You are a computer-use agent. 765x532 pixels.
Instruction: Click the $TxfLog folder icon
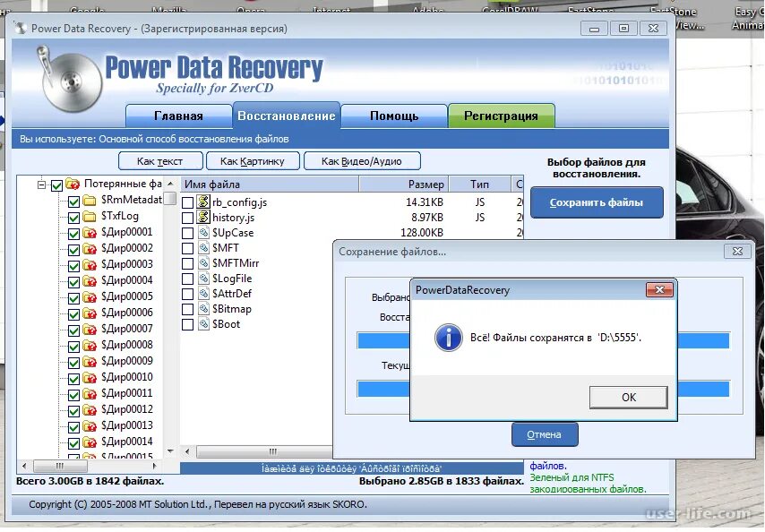(90, 216)
